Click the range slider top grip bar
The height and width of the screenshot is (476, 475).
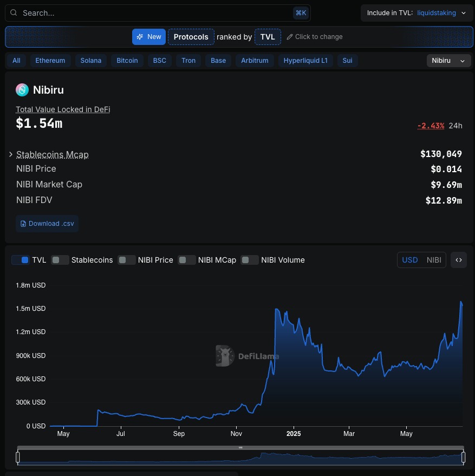[x=240, y=447]
